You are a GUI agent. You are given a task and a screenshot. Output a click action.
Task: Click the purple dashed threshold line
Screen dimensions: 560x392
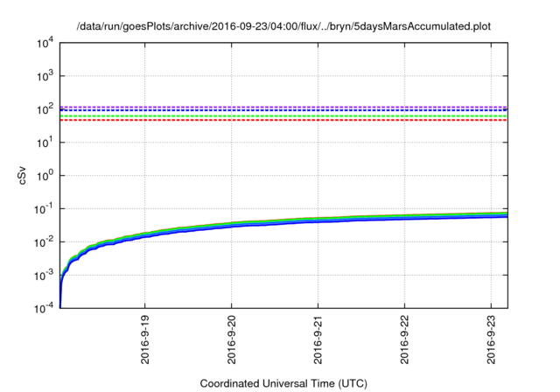(283, 107)
